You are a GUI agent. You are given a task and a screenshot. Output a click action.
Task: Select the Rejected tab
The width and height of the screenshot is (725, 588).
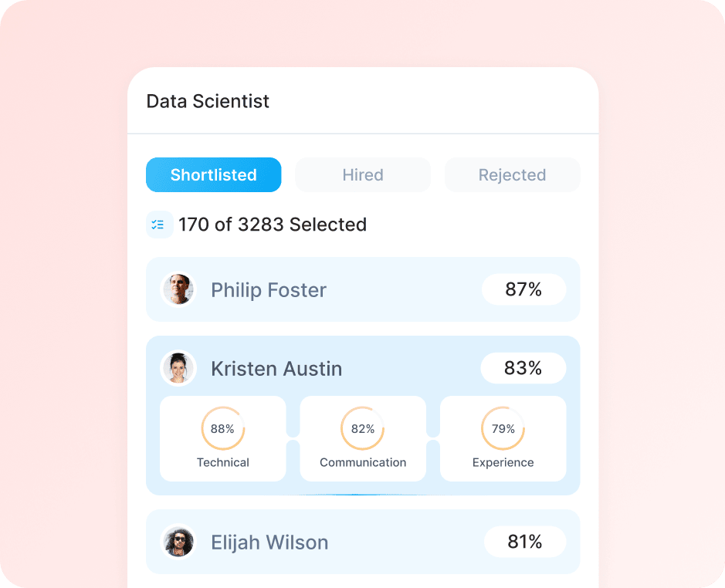[x=512, y=175]
